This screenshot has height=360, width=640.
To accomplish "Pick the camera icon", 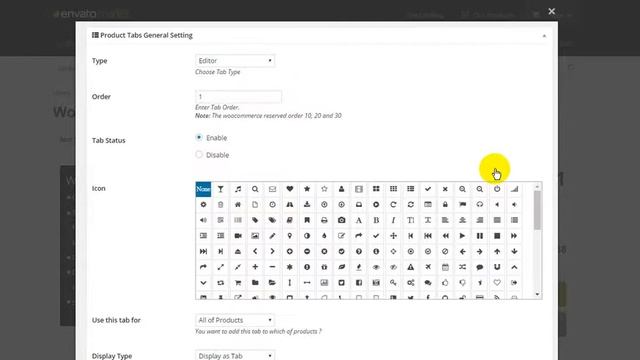I will point(341,220).
